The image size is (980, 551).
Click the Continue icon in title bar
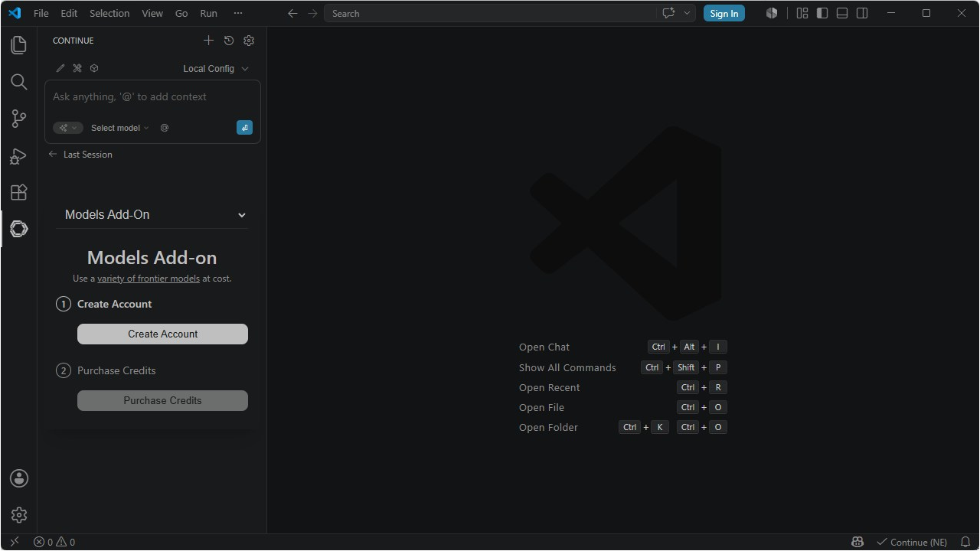coord(772,13)
